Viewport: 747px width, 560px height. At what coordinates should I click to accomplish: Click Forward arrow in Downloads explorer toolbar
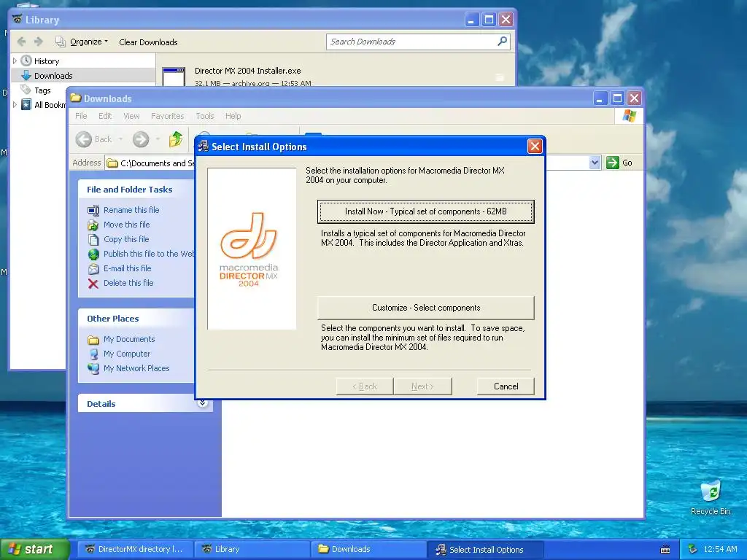[141, 139]
